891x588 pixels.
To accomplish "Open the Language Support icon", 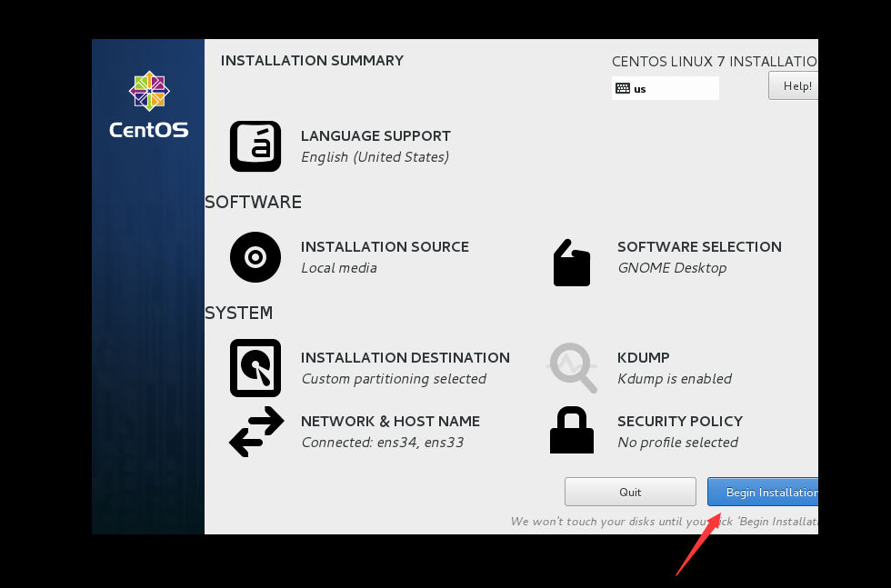I will pos(255,146).
